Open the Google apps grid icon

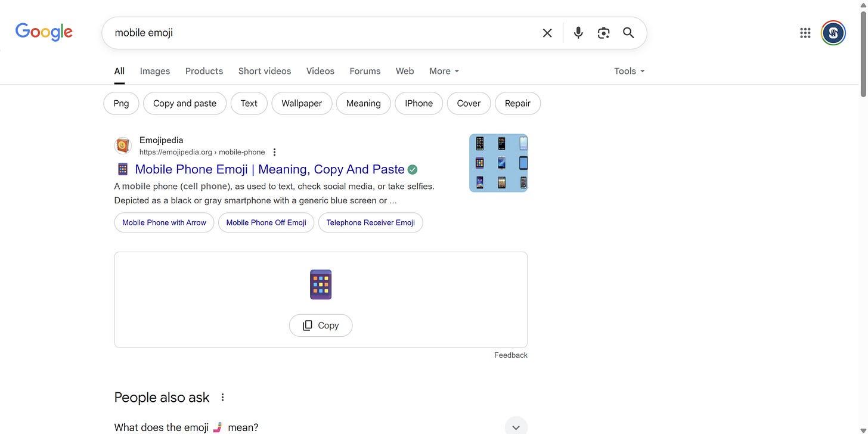click(805, 33)
